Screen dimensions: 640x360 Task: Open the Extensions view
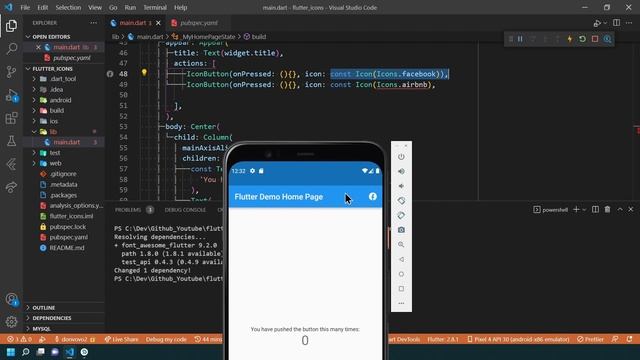11,118
